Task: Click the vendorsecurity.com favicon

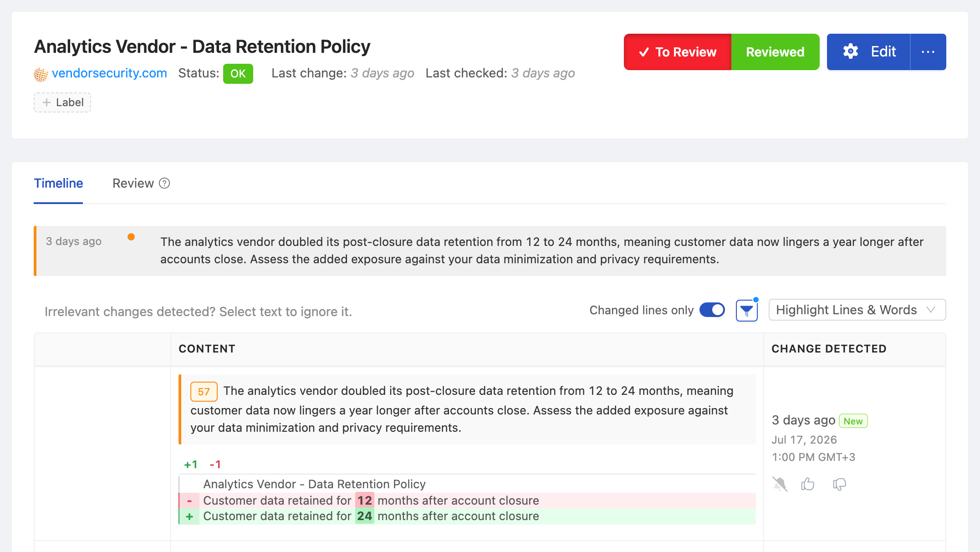Action: [x=41, y=74]
